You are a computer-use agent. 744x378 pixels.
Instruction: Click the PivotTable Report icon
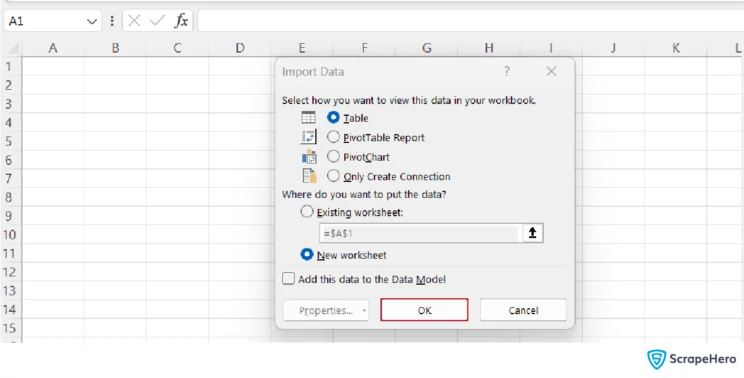coord(308,137)
